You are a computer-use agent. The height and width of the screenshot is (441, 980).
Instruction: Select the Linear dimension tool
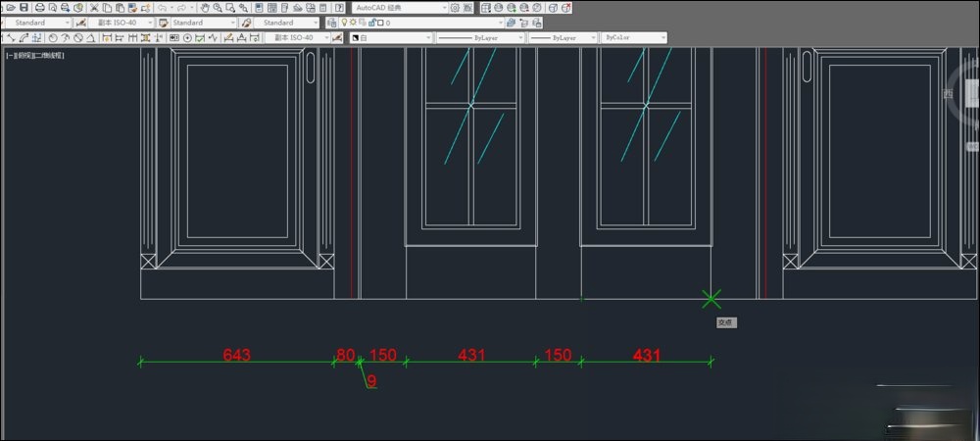pos(2,37)
